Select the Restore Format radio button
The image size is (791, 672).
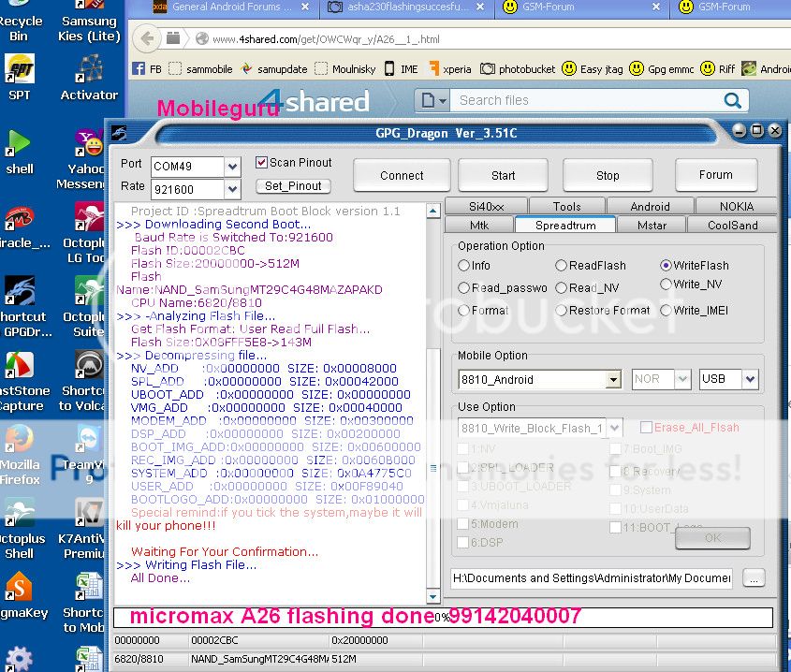[x=561, y=311]
